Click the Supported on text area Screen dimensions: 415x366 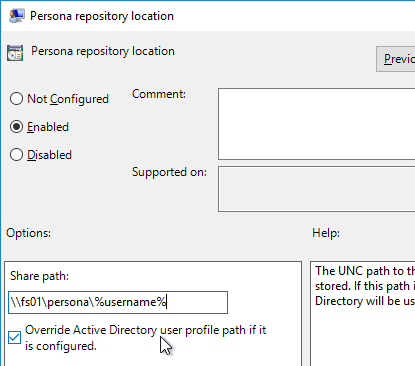[x=317, y=189]
